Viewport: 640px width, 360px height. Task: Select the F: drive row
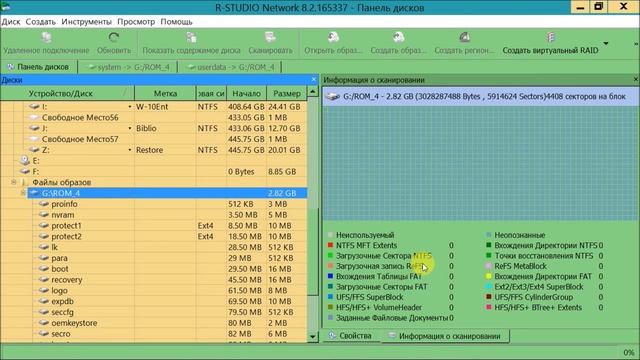(x=153, y=171)
